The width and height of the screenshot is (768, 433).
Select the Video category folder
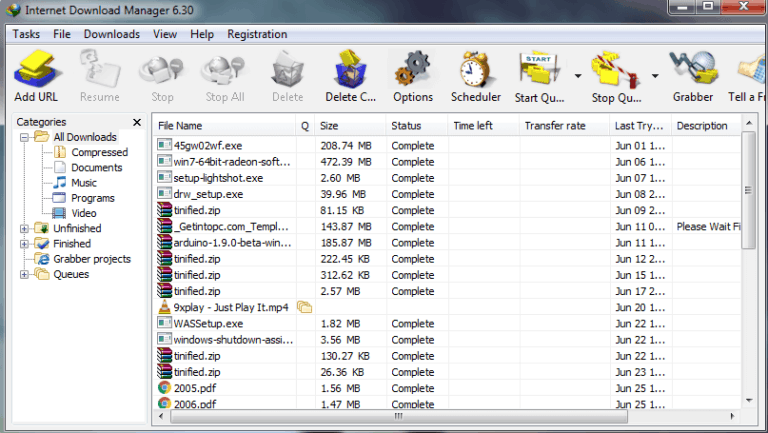(x=84, y=213)
